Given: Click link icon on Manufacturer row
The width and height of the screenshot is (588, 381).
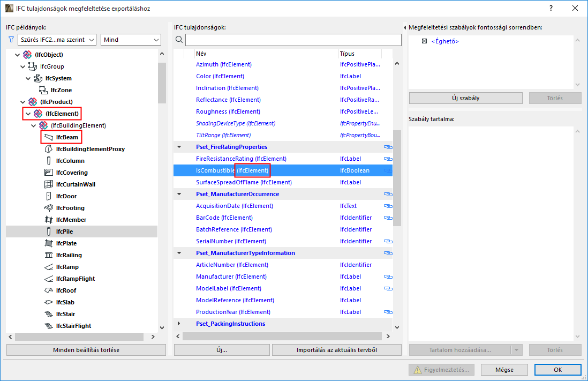Looking at the screenshot, I should pyautogui.click(x=388, y=277).
